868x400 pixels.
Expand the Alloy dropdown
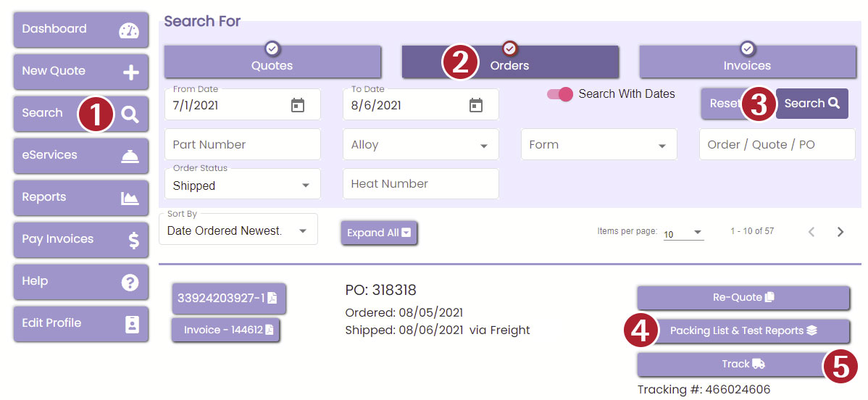483,146
